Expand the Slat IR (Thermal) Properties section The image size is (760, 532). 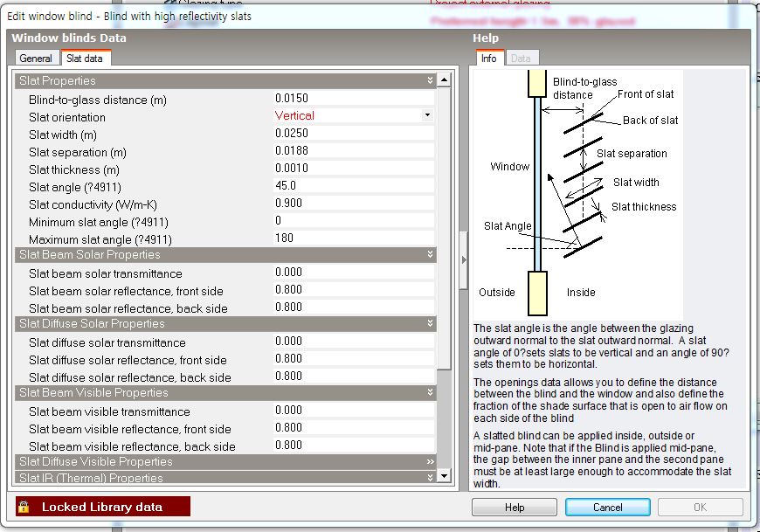click(x=430, y=478)
